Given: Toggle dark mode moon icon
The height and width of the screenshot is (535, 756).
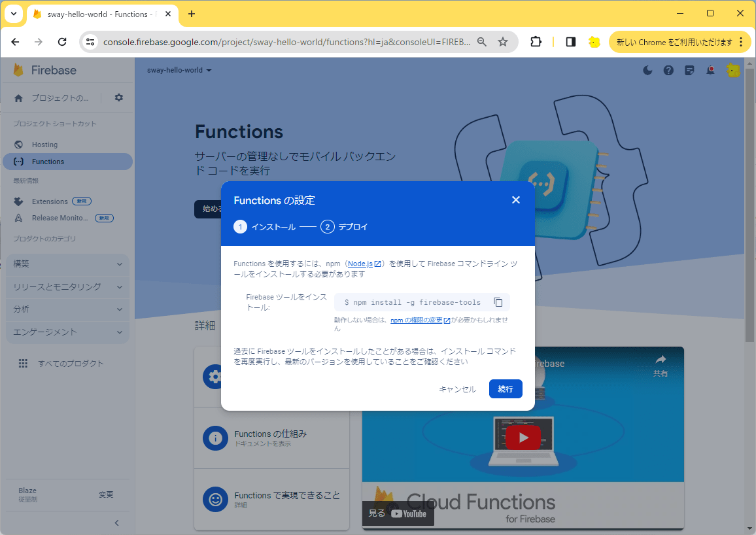Looking at the screenshot, I should 647,71.
